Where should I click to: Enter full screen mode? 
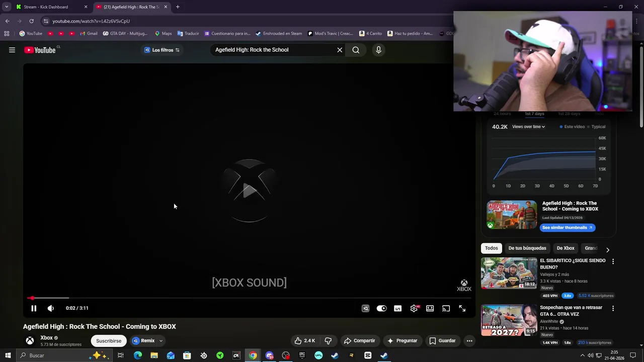(x=462, y=309)
